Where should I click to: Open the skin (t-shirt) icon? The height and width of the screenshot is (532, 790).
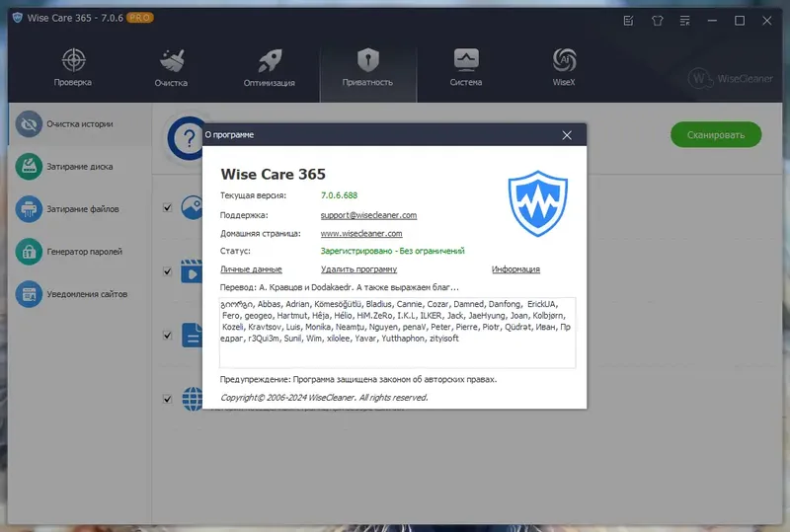[657, 21]
